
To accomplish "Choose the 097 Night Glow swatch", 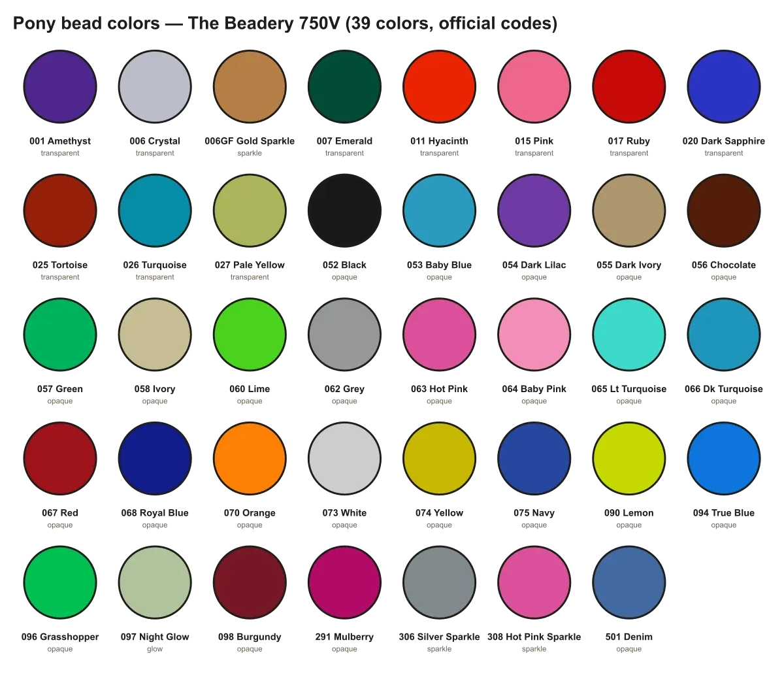I will tap(155, 583).
